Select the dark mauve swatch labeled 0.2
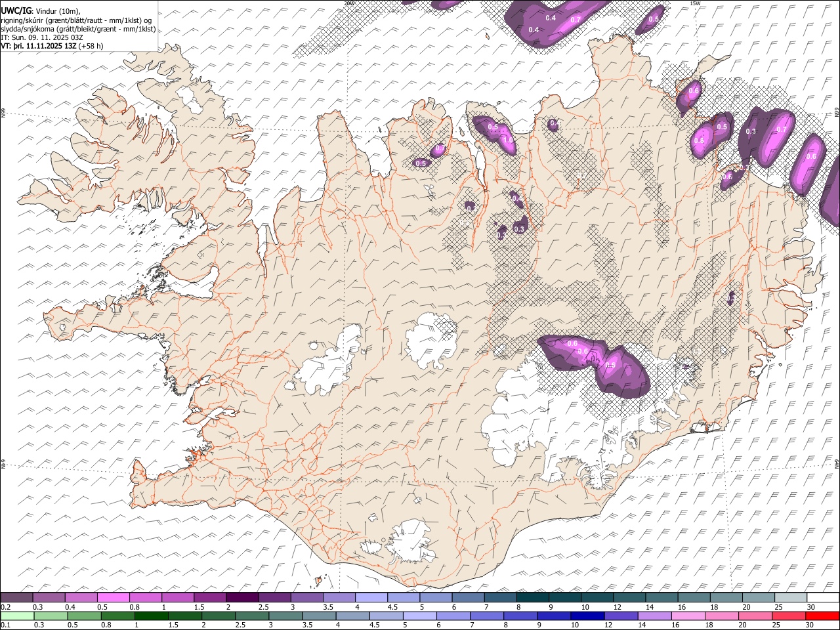The image size is (840, 630). click(x=16, y=597)
